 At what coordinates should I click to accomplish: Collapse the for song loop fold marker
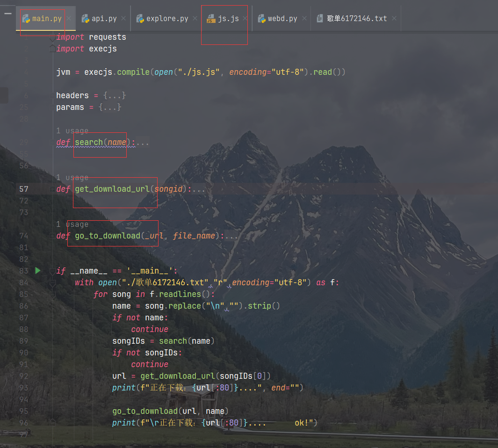coord(52,295)
